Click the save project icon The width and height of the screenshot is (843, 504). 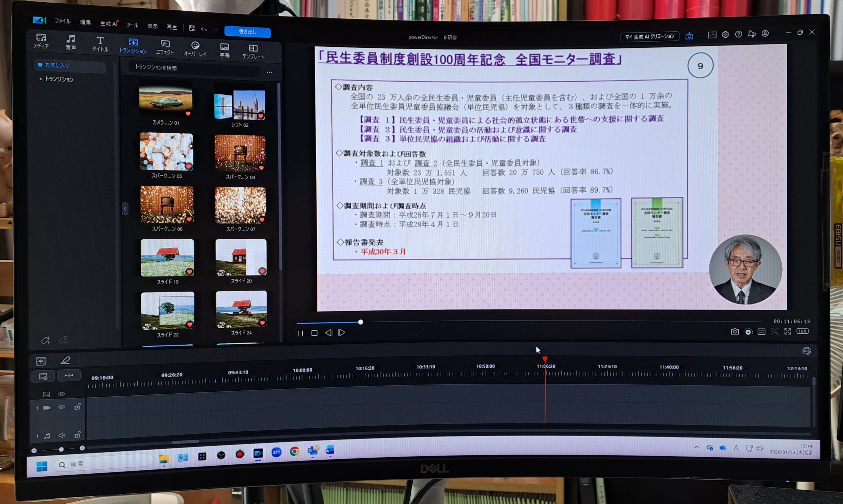pos(192,28)
